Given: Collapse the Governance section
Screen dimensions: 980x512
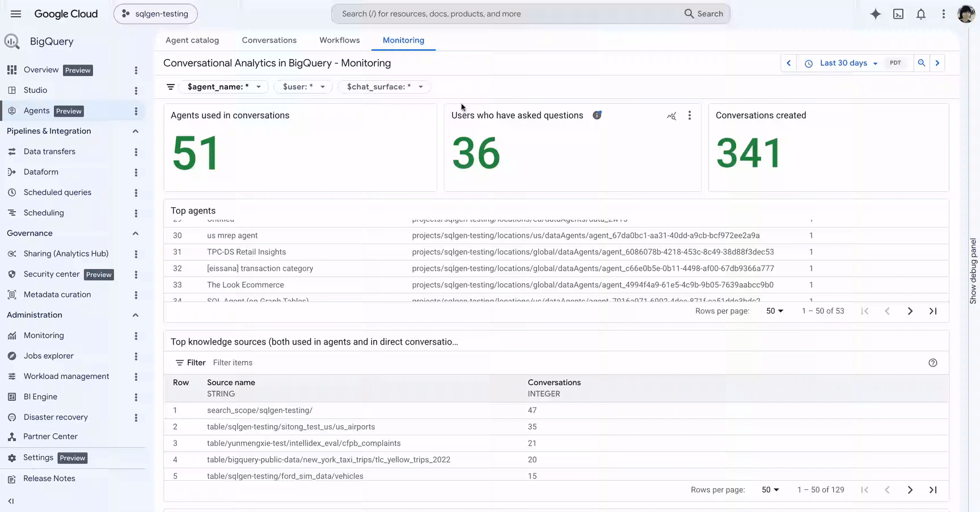Looking at the screenshot, I should [136, 233].
